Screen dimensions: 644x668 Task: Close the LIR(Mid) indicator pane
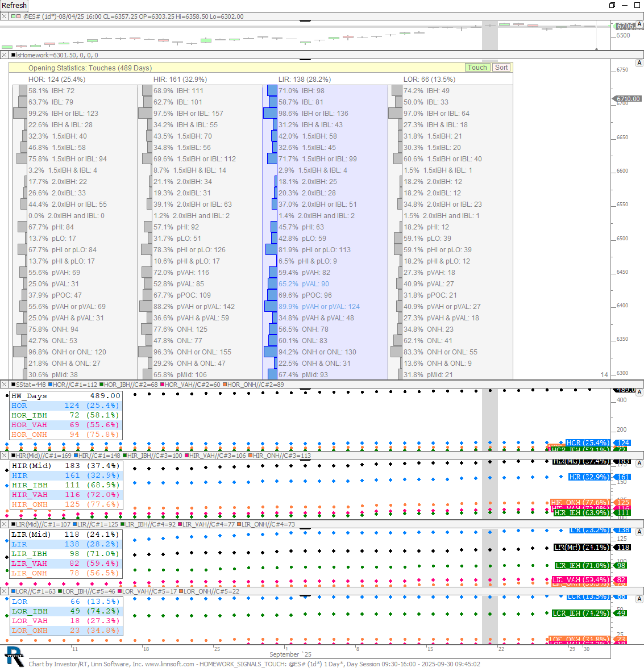(x=5, y=524)
